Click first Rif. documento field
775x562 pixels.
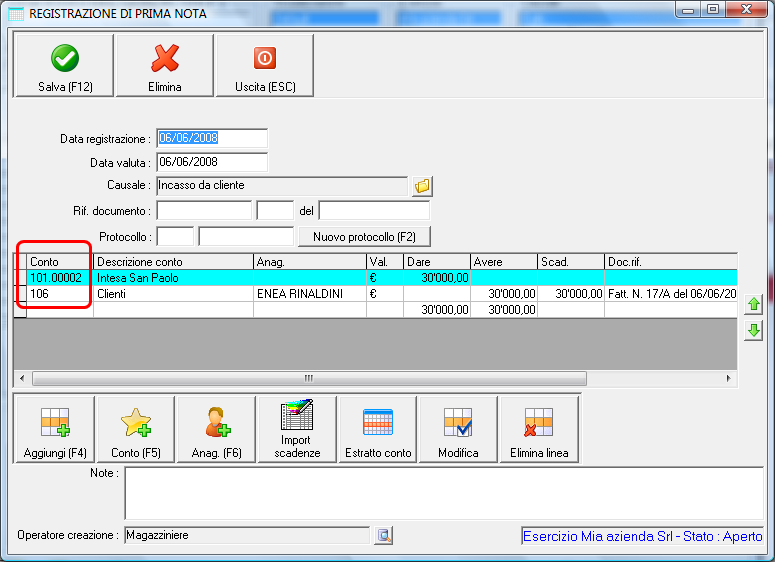204,211
